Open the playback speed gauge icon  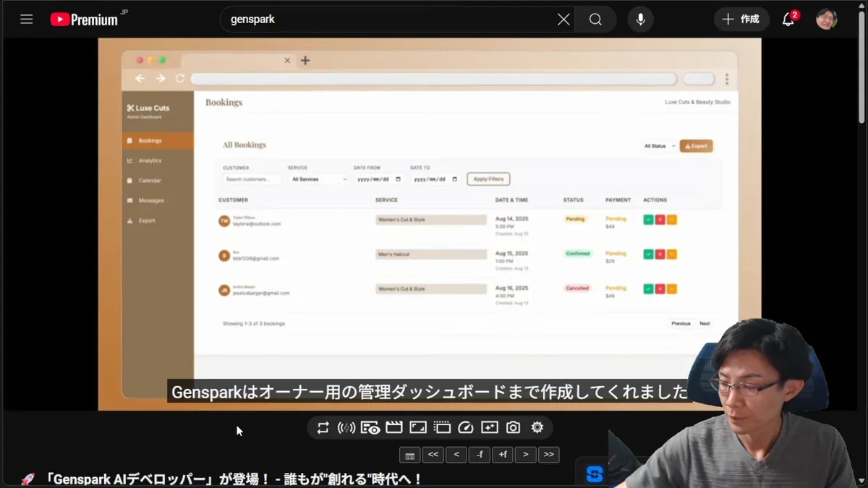tap(466, 428)
